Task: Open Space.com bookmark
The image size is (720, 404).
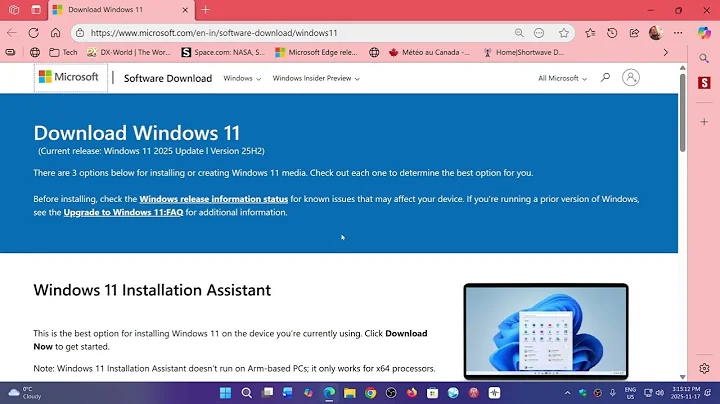Action: point(223,52)
